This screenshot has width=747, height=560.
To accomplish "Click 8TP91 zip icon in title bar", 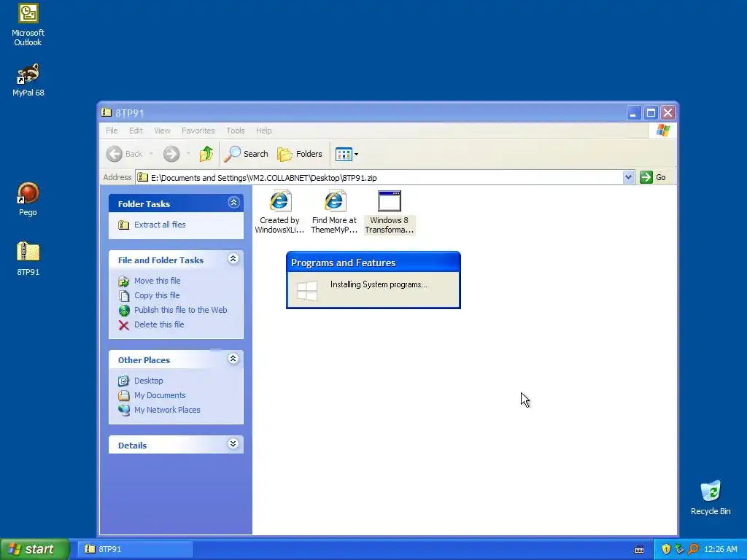I will tap(107, 112).
